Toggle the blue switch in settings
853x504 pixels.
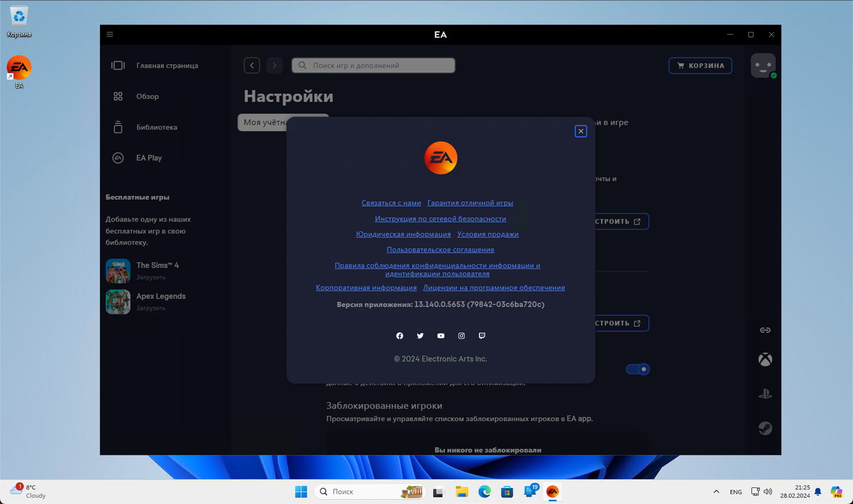pos(637,369)
